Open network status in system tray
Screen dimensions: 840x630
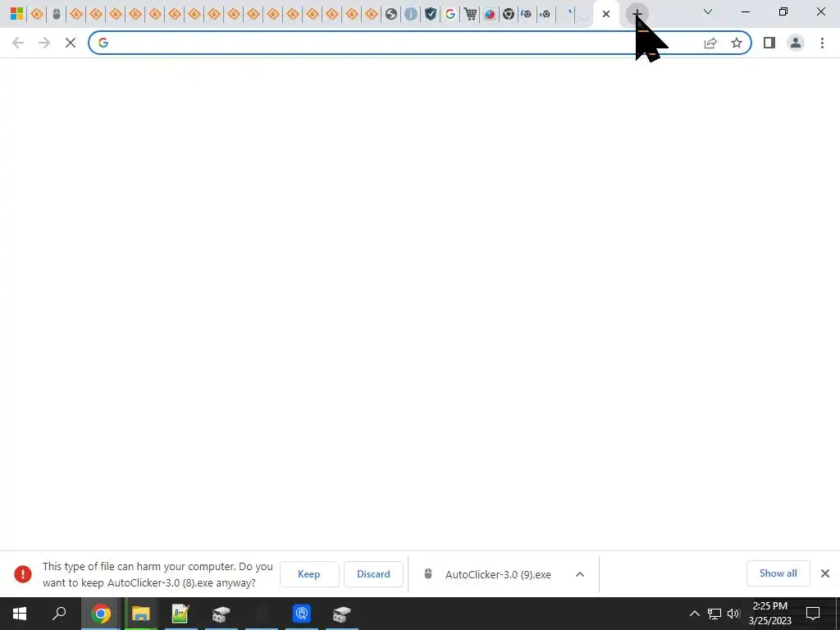[714, 614]
